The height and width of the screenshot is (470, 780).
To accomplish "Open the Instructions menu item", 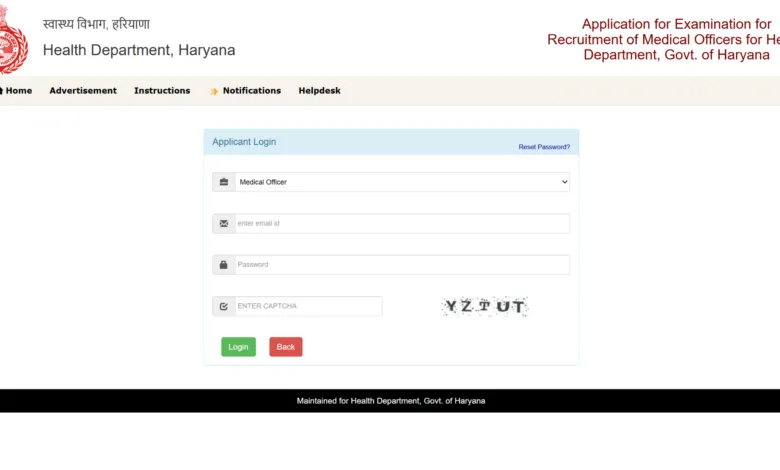I will coord(162,91).
